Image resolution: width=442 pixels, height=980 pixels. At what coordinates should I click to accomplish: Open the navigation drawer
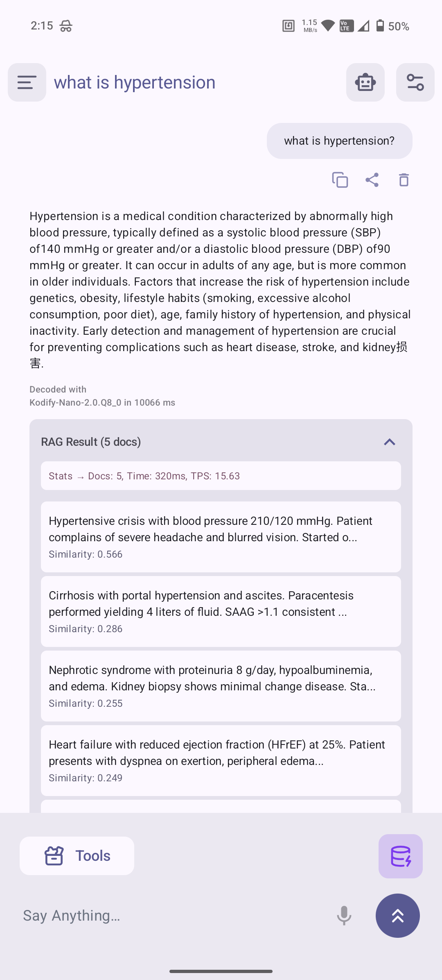tap(26, 82)
